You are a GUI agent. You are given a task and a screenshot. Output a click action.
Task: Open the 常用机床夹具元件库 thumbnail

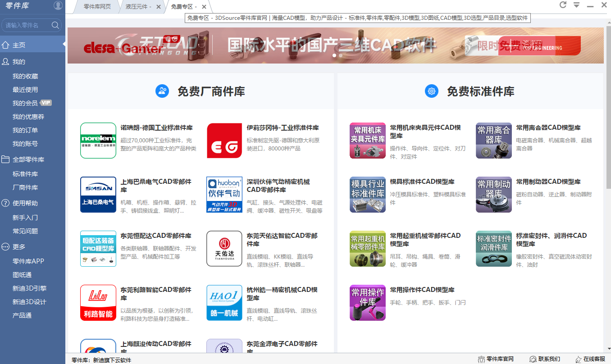click(368, 141)
